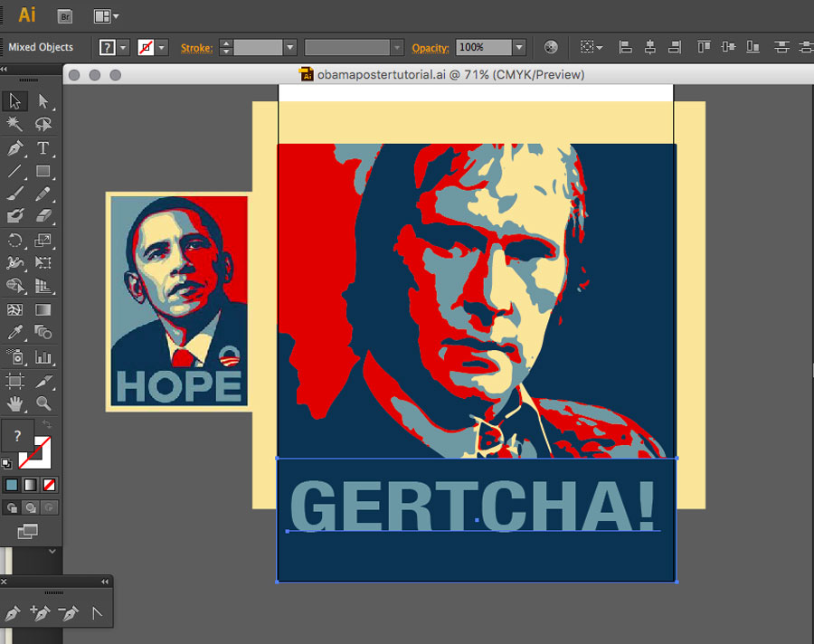The width and height of the screenshot is (814, 644).
Task: Select the Eraser tool
Action: (43, 215)
